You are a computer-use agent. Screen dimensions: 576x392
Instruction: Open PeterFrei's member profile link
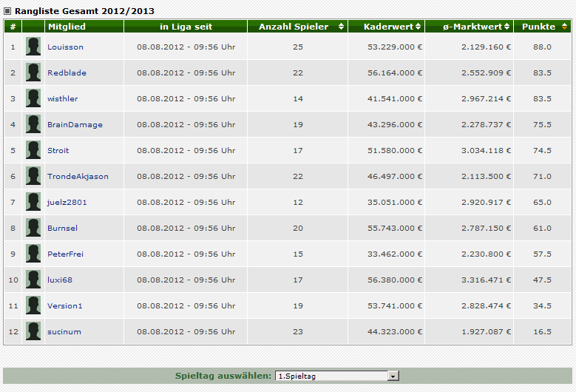tap(65, 254)
